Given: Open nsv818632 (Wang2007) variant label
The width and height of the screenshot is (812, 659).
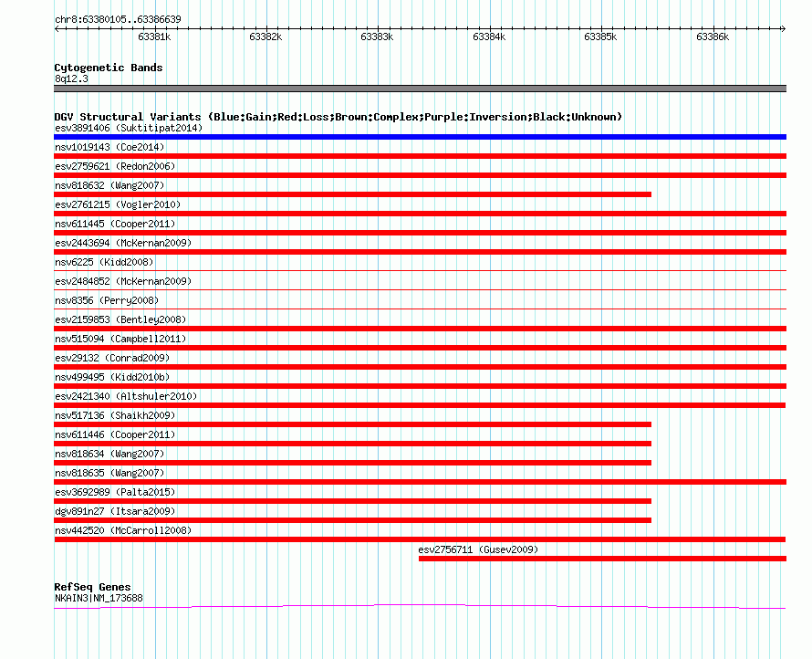Looking at the screenshot, I should pyautogui.click(x=109, y=185).
